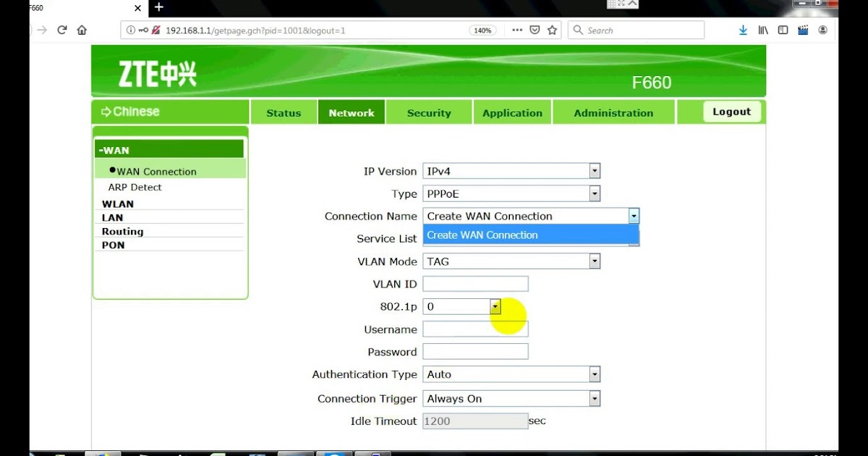Open the Status tab
The height and width of the screenshot is (456, 868).
click(x=284, y=113)
